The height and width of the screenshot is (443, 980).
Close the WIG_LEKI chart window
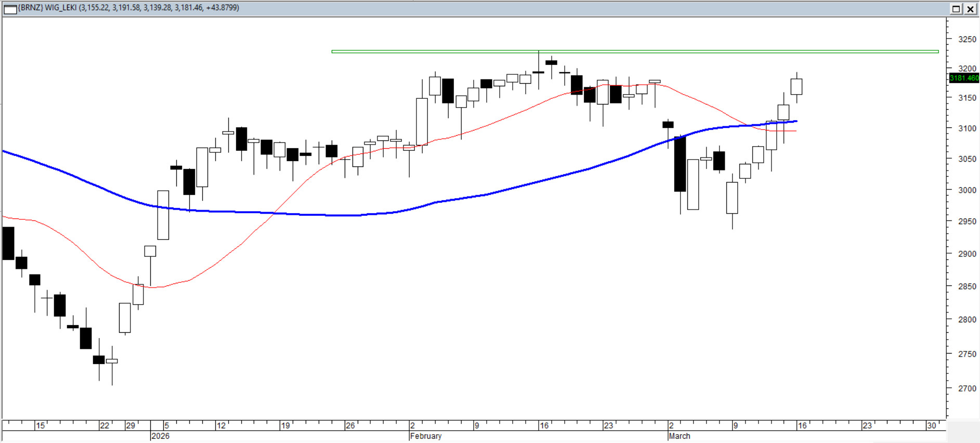pyautogui.click(x=970, y=9)
